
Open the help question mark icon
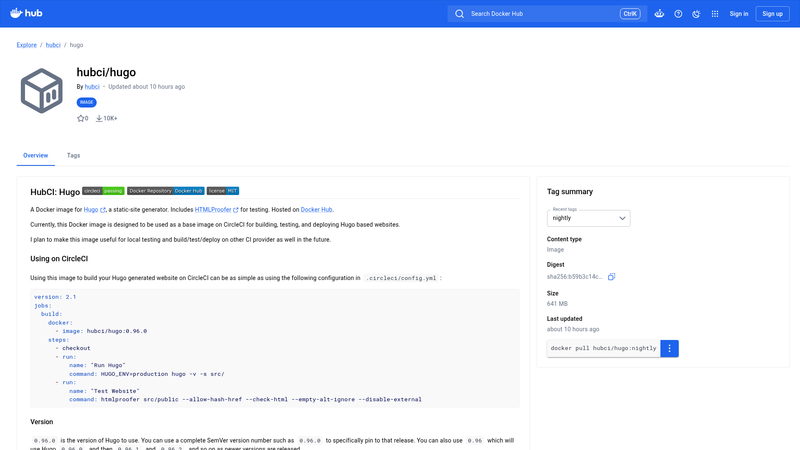(x=678, y=14)
